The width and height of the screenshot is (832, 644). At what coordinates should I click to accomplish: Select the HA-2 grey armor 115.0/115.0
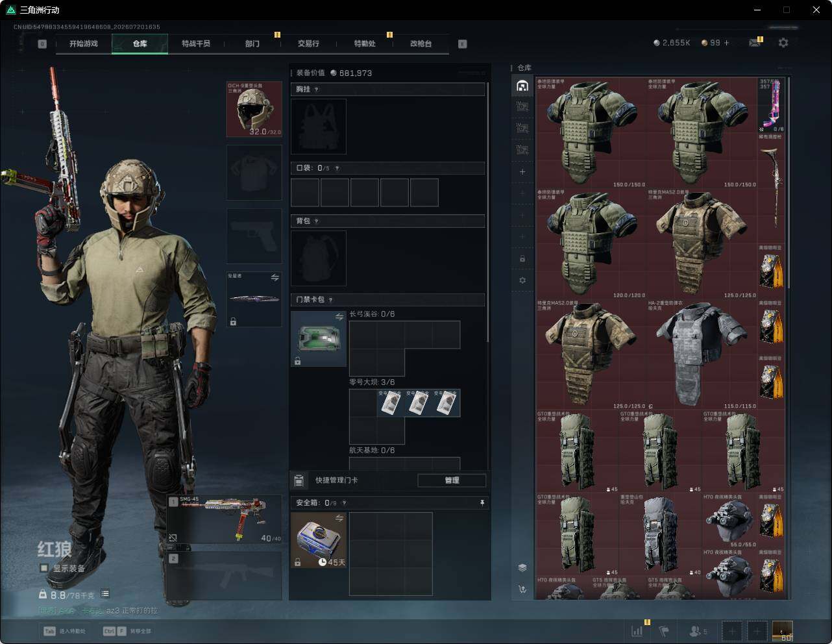(x=702, y=354)
